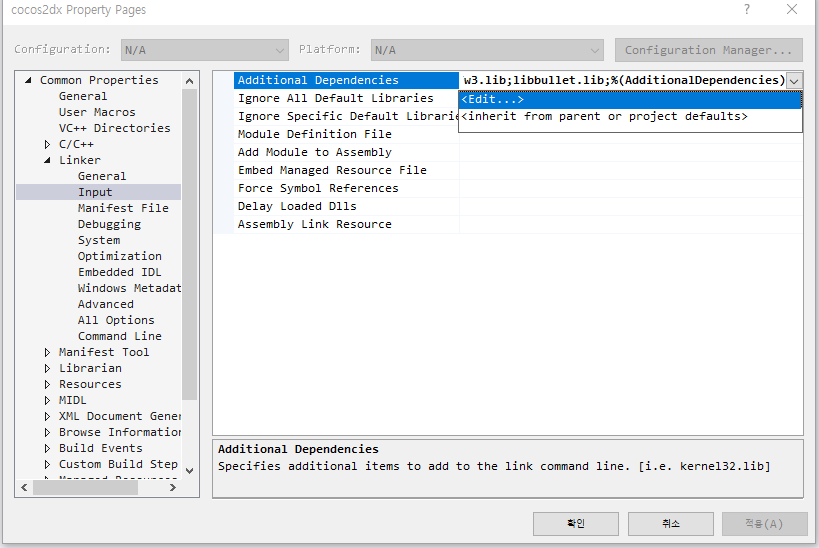
Task: Click the tree scroll up arrow
Action: point(190,81)
